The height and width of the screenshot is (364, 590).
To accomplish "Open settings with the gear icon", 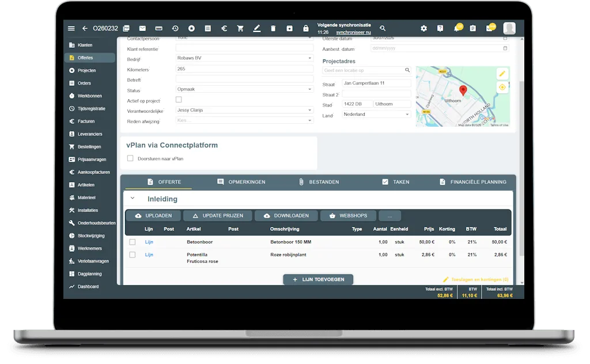I will [423, 28].
